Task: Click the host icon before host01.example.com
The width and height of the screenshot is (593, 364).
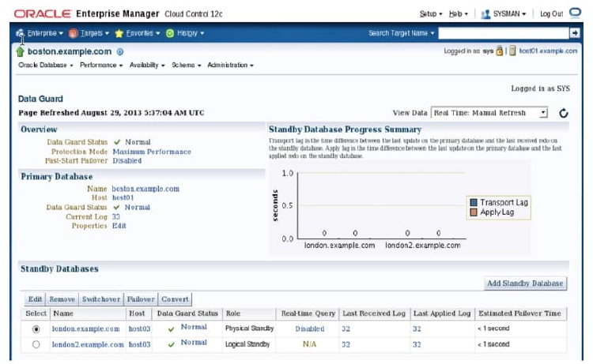Action: point(512,51)
